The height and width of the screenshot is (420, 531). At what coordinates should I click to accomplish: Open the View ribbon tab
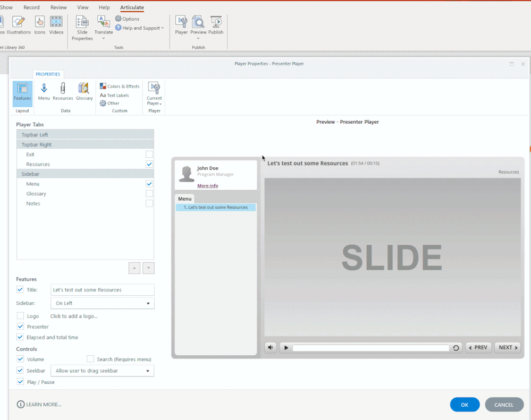tap(83, 7)
